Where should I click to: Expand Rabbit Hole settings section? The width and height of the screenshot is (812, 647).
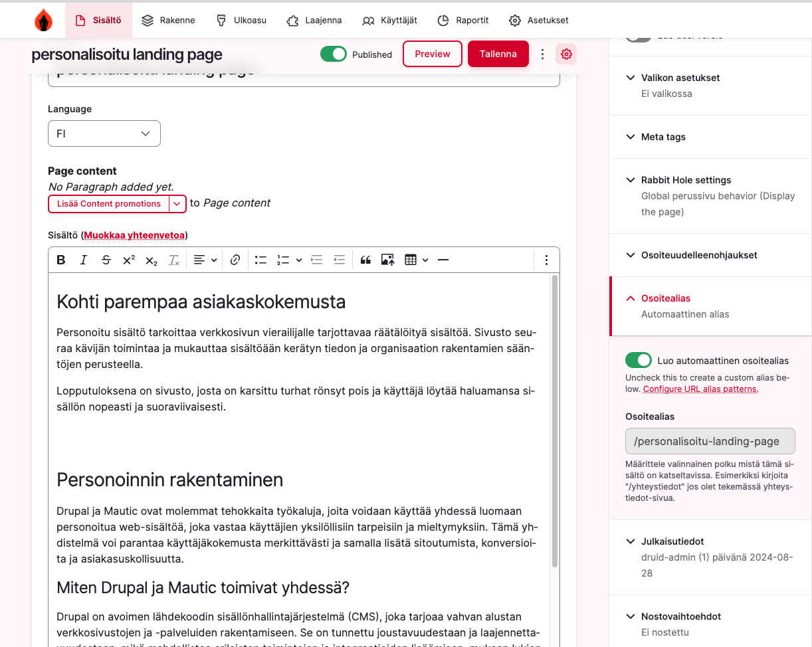click(x=710, y=195)
